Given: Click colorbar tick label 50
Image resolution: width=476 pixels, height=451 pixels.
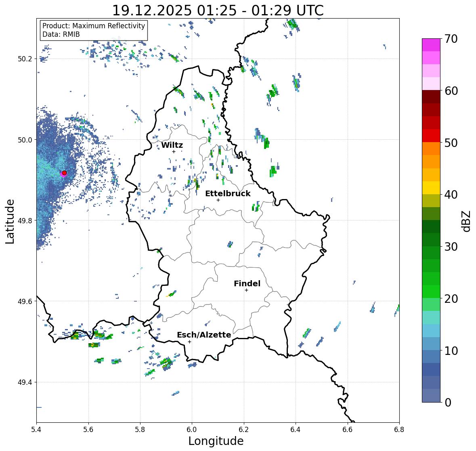Looking at the screenshot, I should pos(451,143).
